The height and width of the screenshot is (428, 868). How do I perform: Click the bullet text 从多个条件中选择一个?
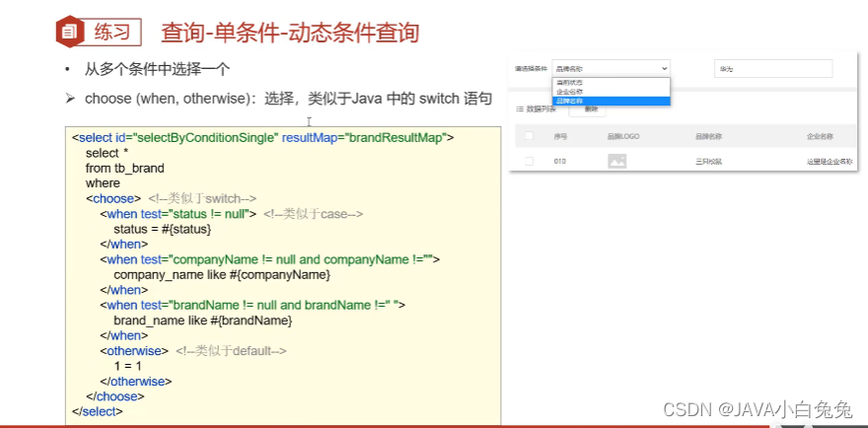click(x=157, y=70)
